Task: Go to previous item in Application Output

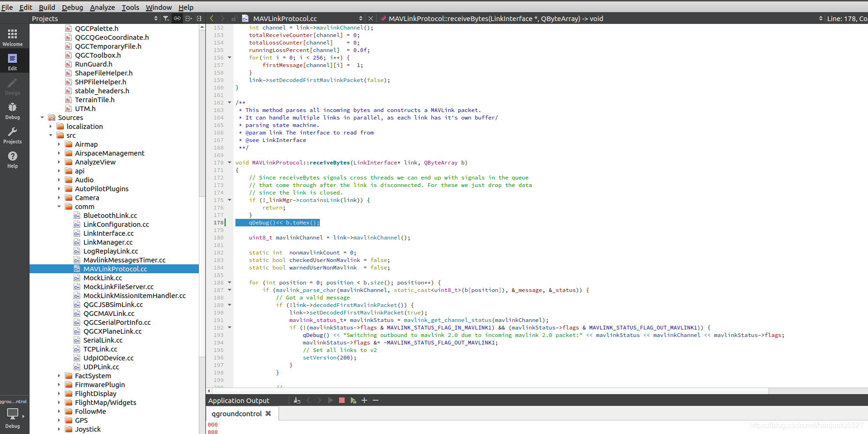Action: 308,400
